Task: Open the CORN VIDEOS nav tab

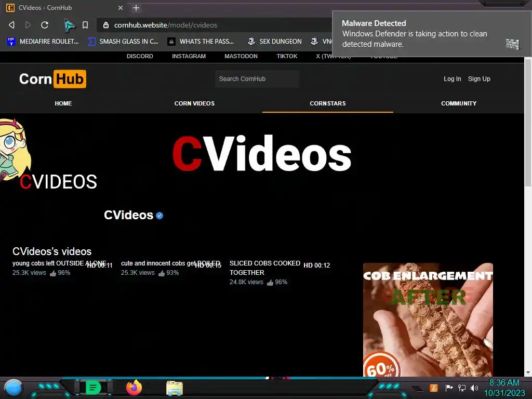Action: pos(194,103)
